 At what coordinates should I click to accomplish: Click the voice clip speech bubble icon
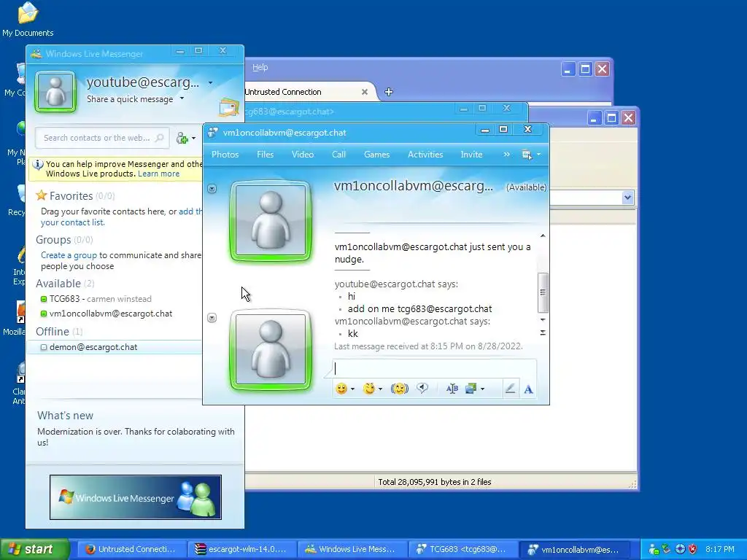(x=422, y=389)
